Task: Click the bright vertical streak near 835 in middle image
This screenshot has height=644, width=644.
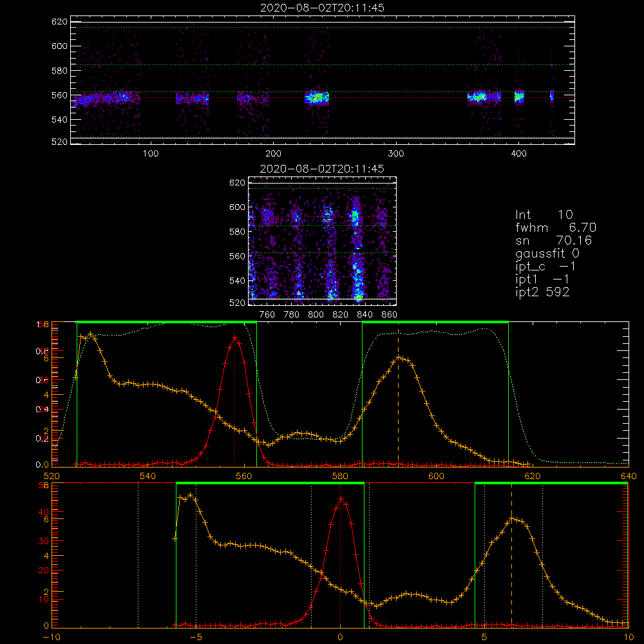Action: click(357, 251)
